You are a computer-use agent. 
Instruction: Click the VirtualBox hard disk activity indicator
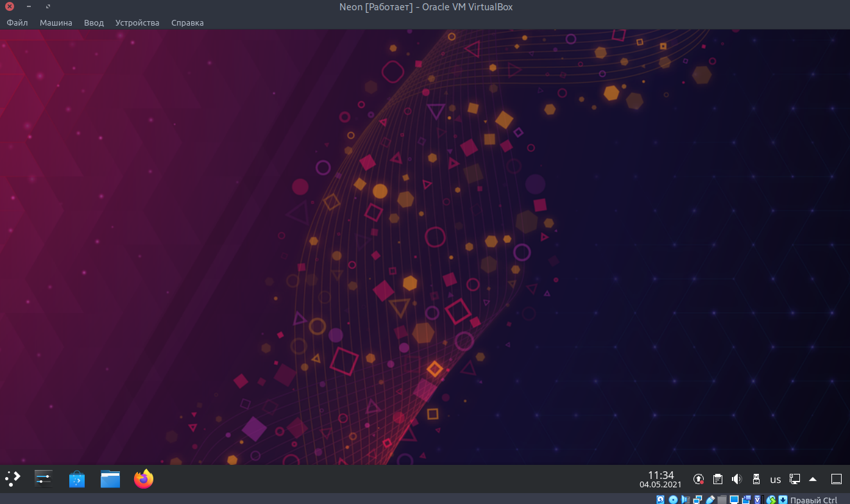tap(660, 500)
